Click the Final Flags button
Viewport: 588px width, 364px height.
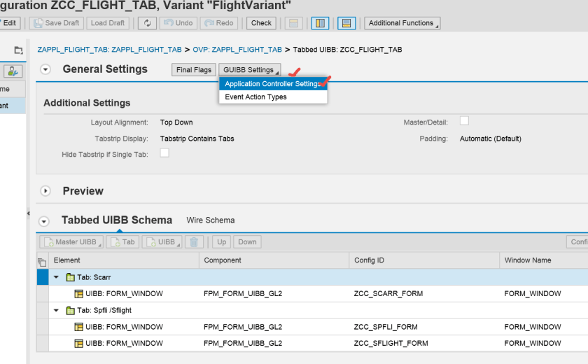coord(194,70)
